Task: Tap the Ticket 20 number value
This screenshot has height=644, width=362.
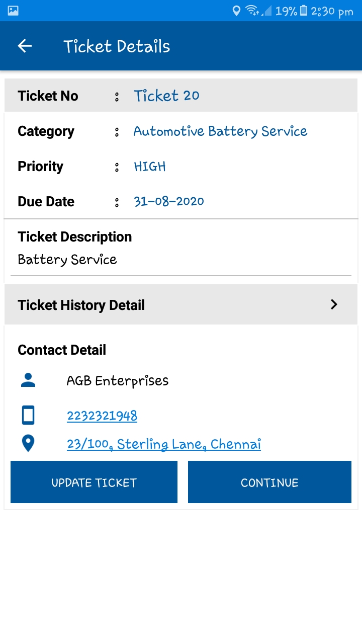Action: point(166,96)
